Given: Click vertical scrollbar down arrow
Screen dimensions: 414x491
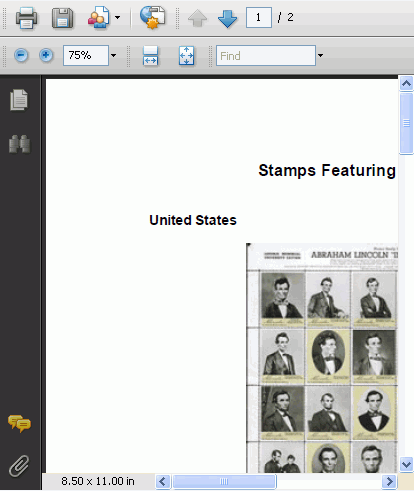Looking at the screenshot, I should pos(406,464).
